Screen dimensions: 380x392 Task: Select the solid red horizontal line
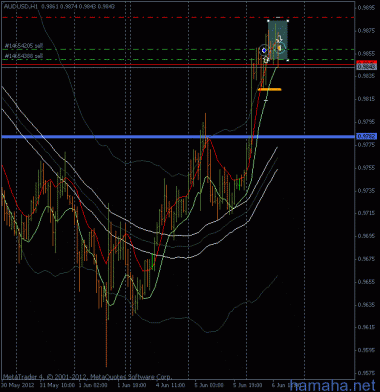178,64
